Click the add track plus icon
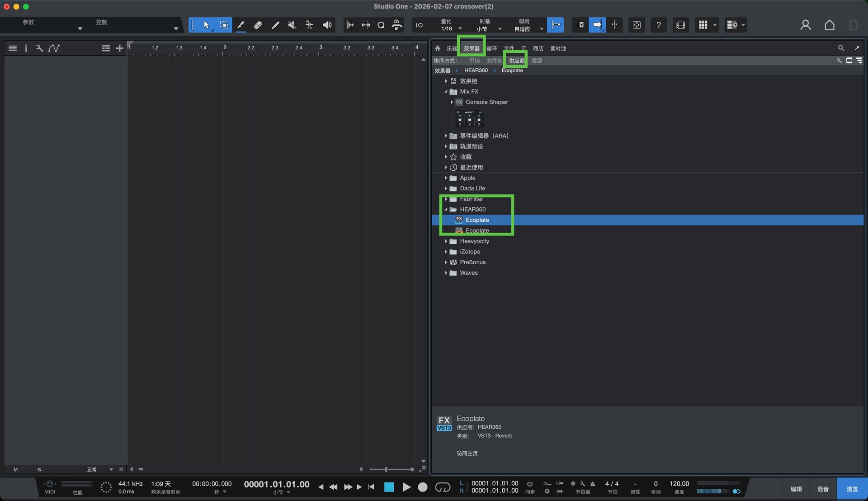Screen dimensions: 868x501 [x=119, y=48]
